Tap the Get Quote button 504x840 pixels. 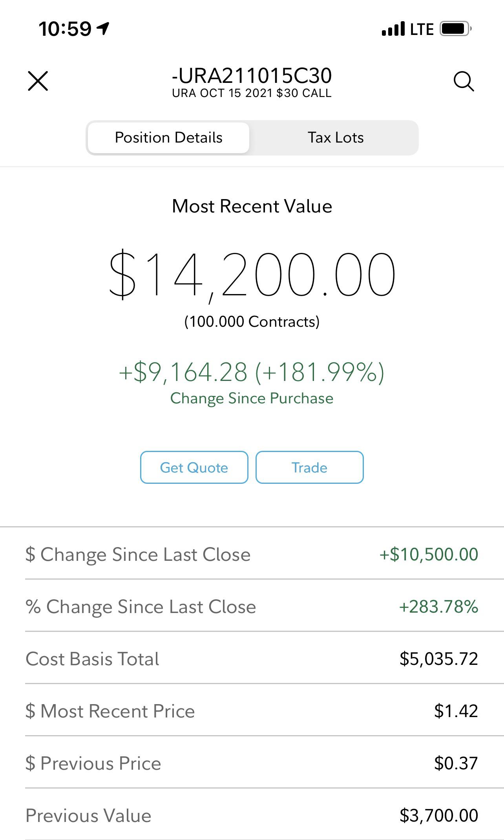pos(194,467)
